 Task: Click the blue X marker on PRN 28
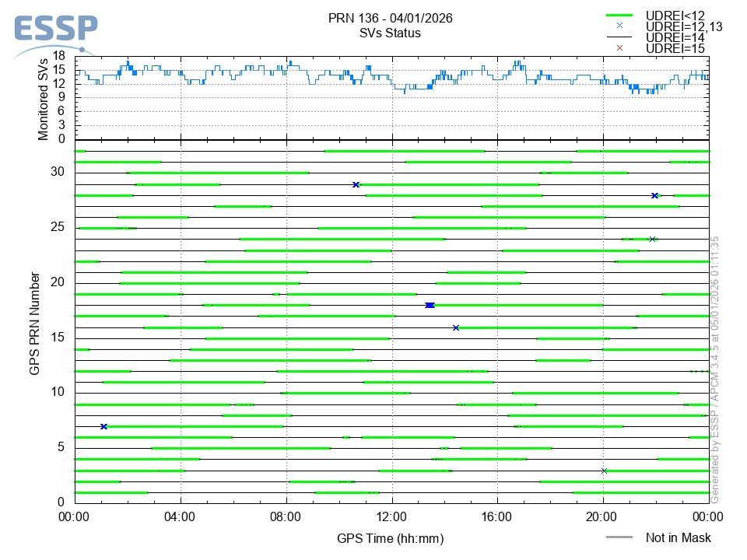pos(655,195)
